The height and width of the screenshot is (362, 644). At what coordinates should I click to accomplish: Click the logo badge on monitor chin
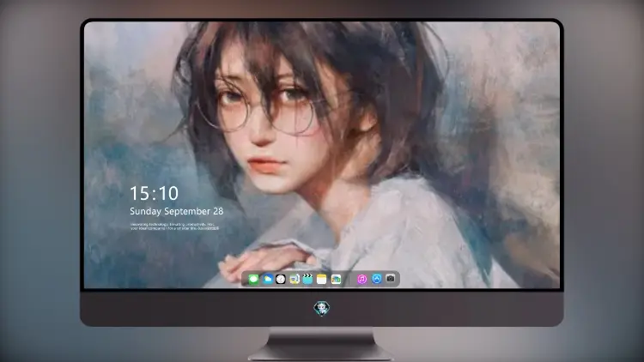point(322,308)
